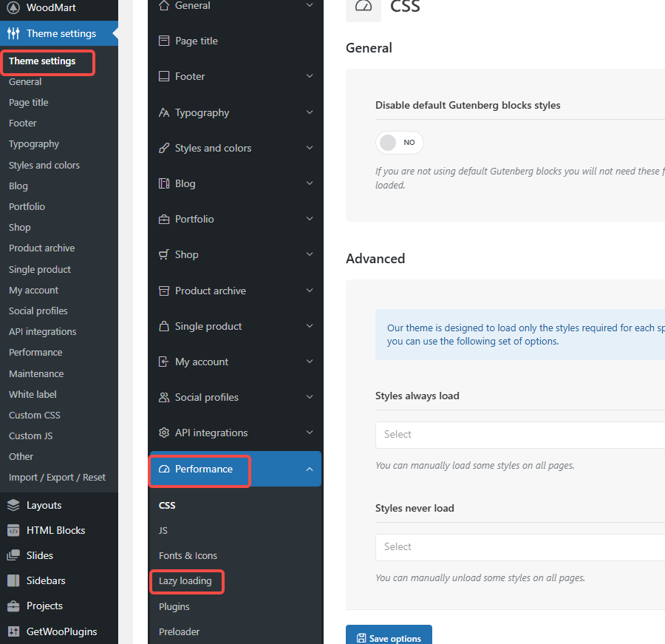Click the Save options button

point(389,636)
